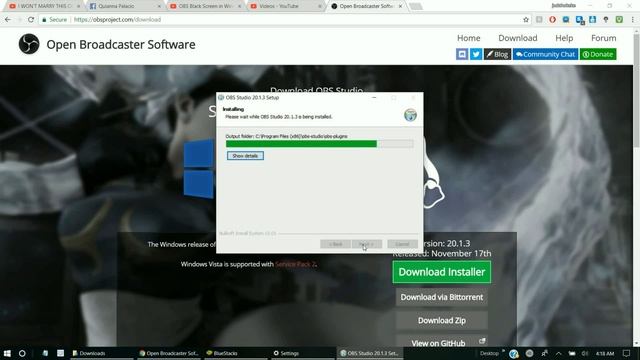The width and height of the screenshot is (640, 360).
Task: Switch to BlueStacks in the taskbar
Action: pyautogui.click(x=236, y=353)
